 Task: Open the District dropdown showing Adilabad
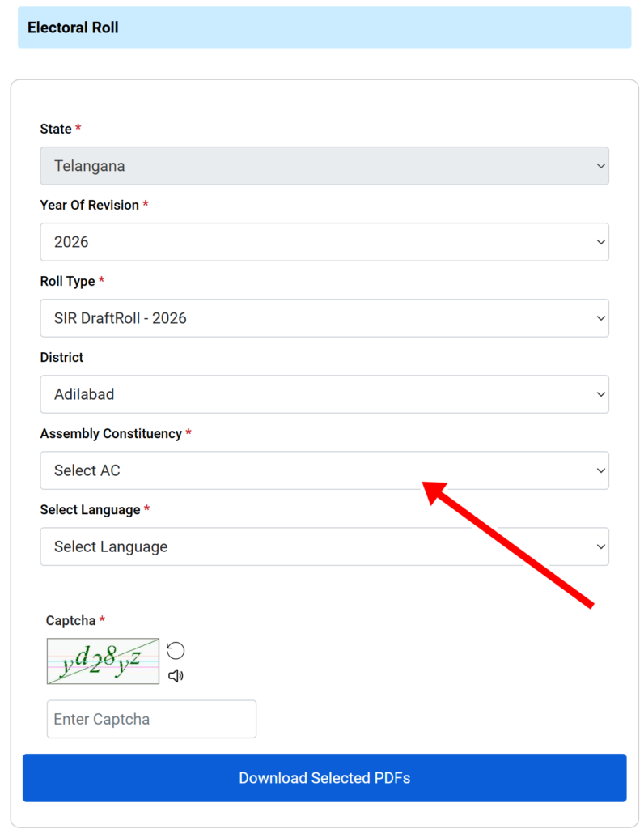(324, 394)
